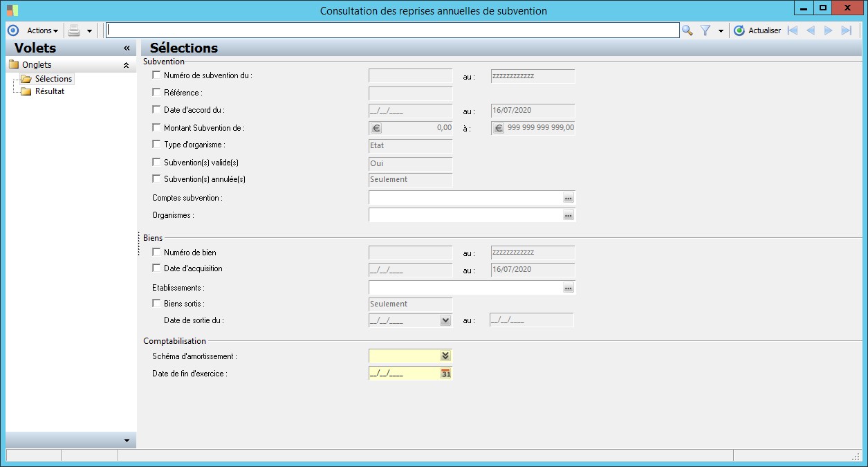Viewport: 868px width, 467px height.
Task: Check the Date d'acquisition checkbox
Action: [156, 268]
